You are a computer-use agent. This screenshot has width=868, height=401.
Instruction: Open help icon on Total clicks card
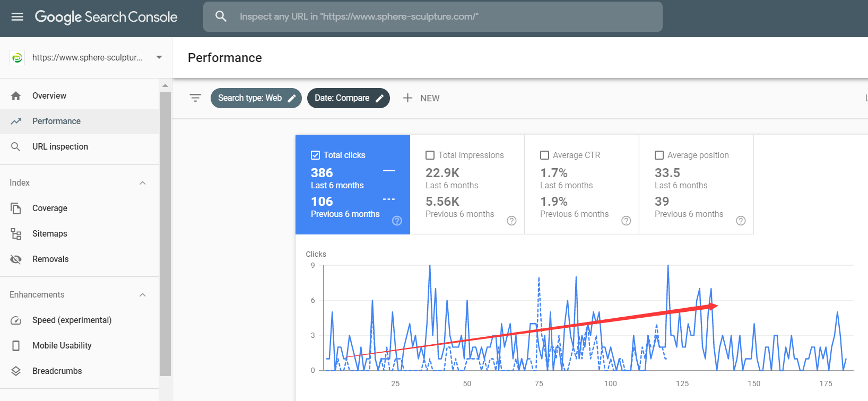click(397, 221)
